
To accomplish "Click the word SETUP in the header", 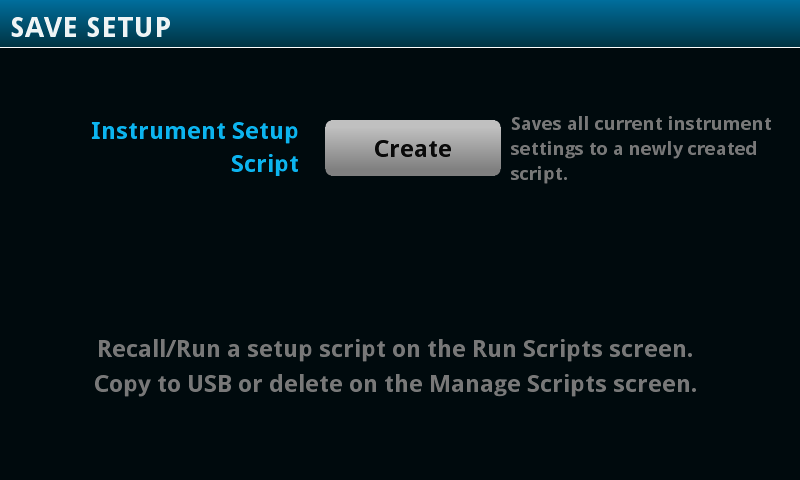I will pos(129,27).
